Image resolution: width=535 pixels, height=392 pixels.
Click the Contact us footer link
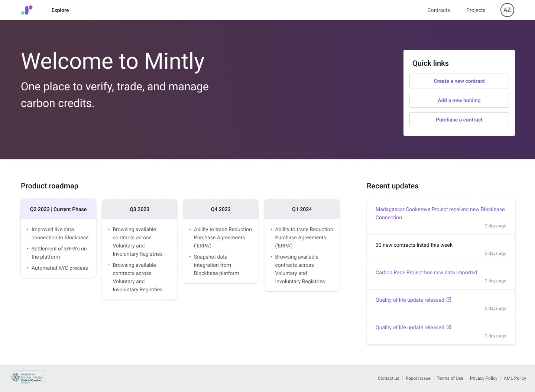pos(388,378)
